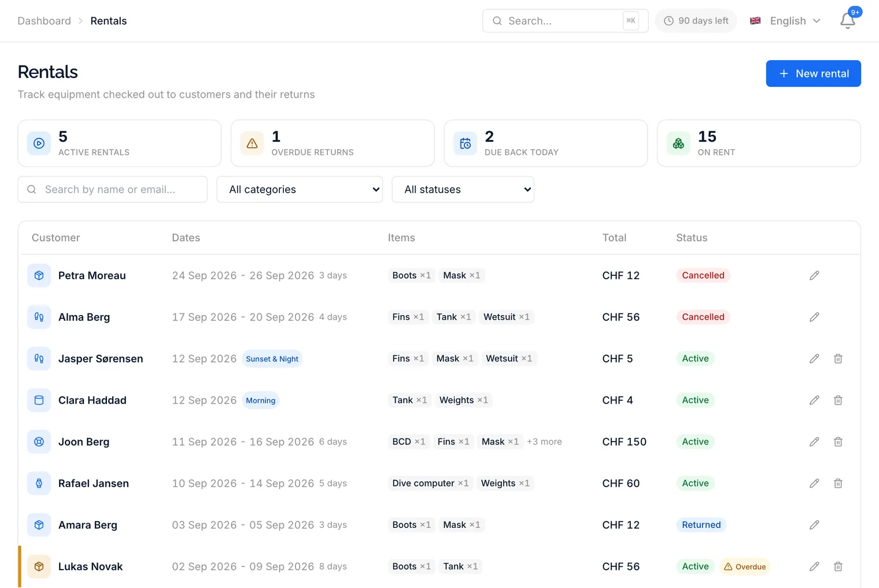The image size is (879, 588).
Task: Click Petra Moreau's Cancelled status
Action: click(x=703, y=275)
